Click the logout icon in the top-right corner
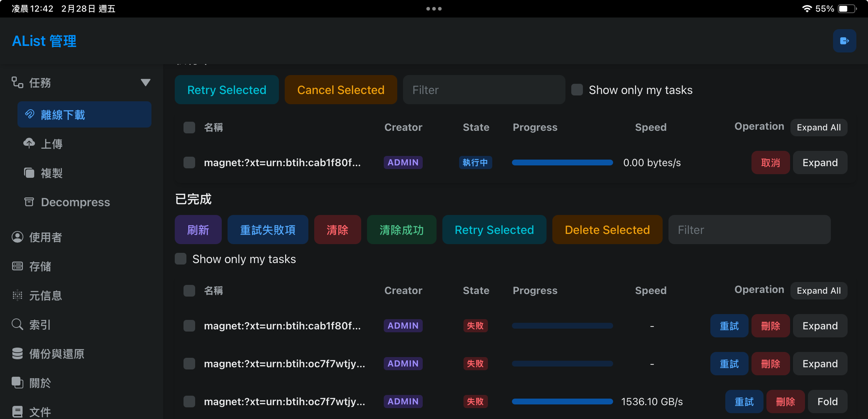Screen dimensions: 868x419 [844, 41]
